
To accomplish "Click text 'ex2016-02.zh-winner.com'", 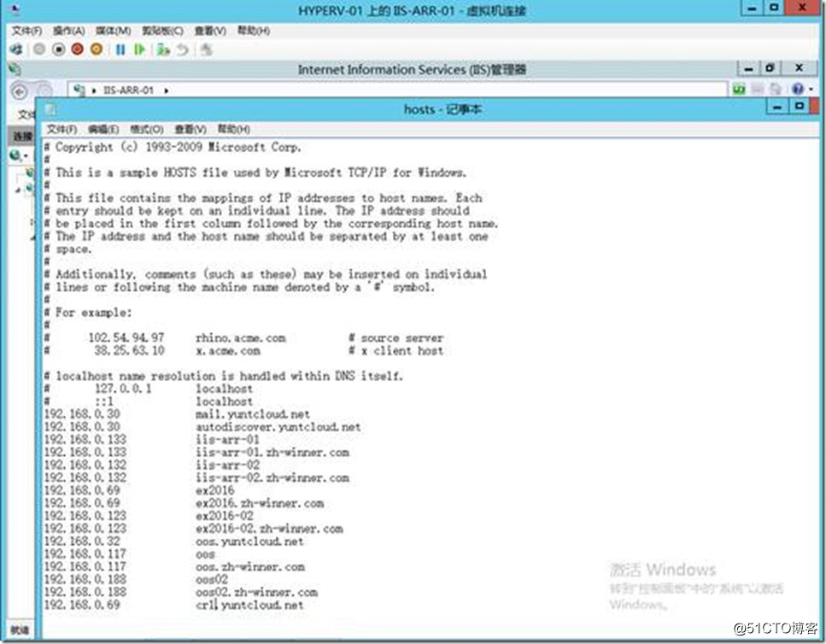I will [269, 529].
